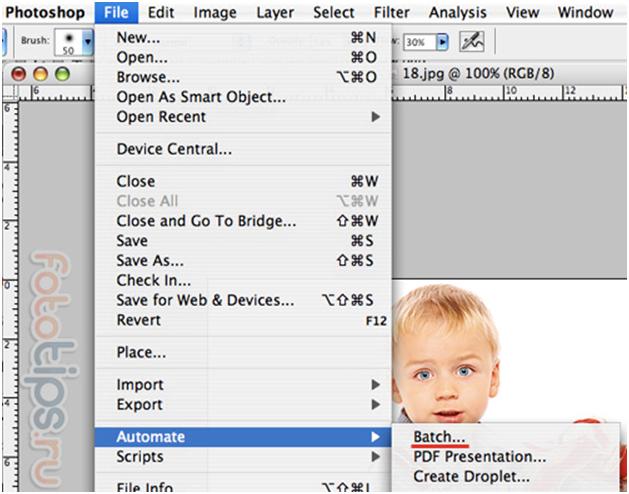629x494 pixels.
Task: Open the 30% flow slider arrow
Action: [442, 43]
